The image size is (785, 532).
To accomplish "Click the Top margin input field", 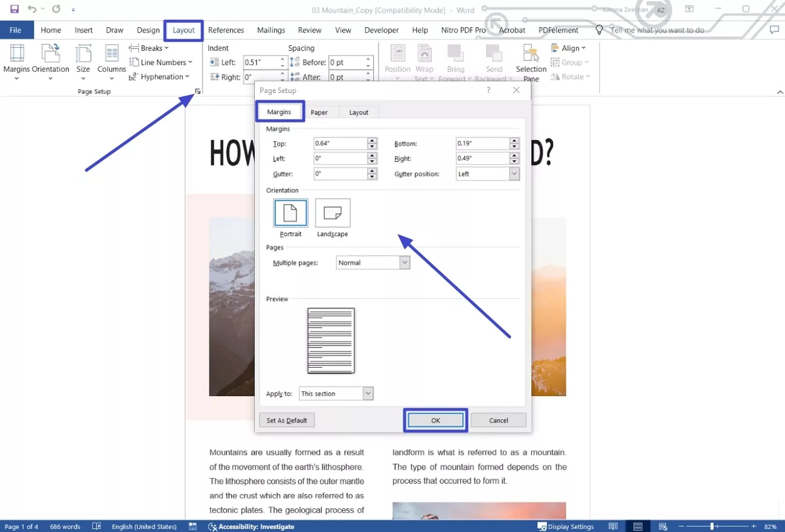I will [340, 144].
